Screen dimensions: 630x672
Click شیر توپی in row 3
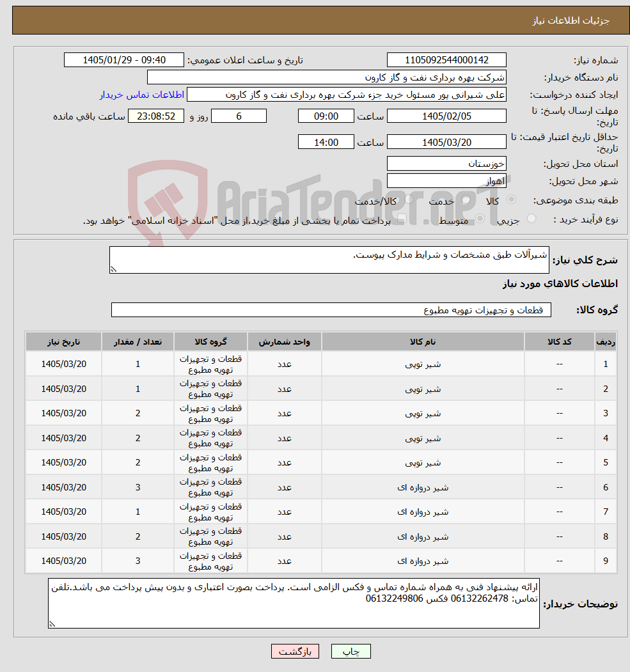[x=423, y=414]
